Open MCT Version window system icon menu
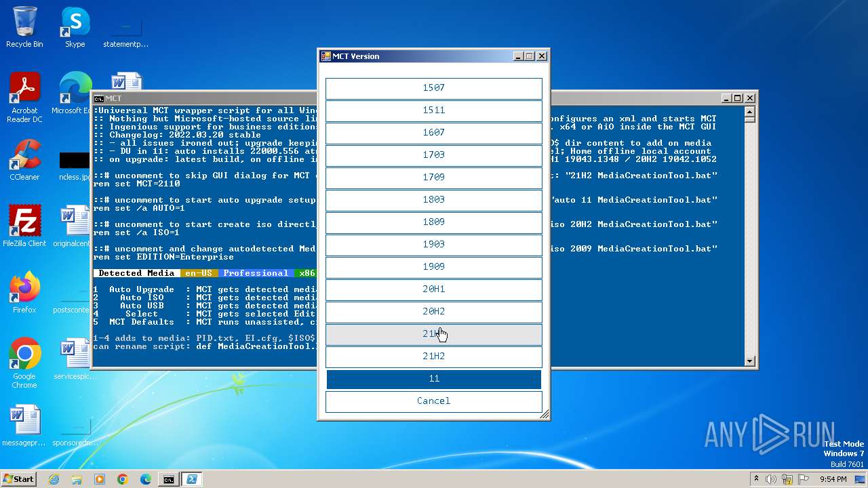This screenshot has height=488, width=868. point(325,56)
